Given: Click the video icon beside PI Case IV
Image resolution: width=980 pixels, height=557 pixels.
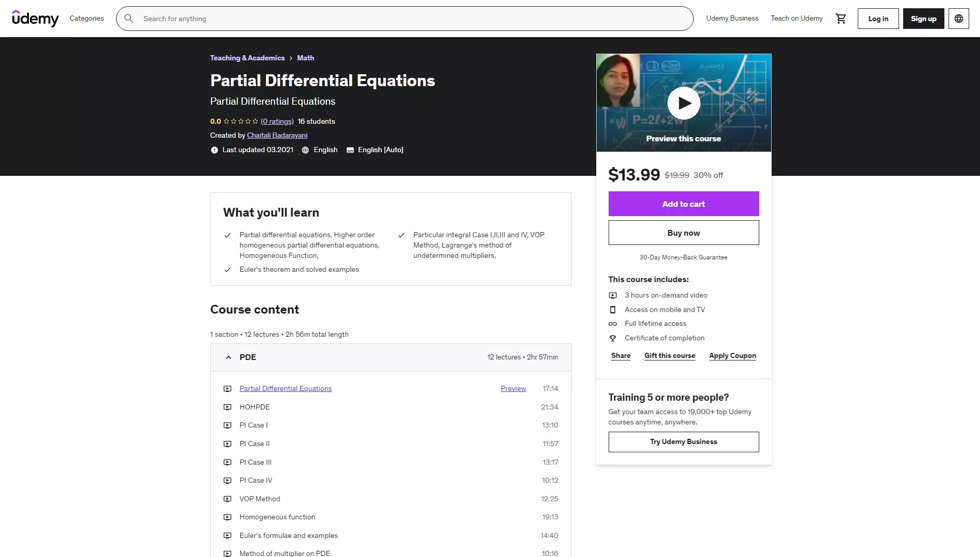Looking at the screenshot, I should click(x=227, y=481).
